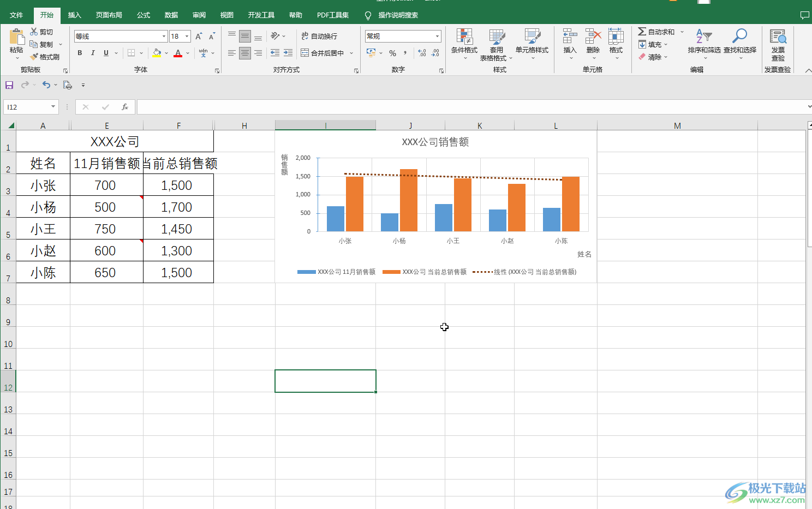This screenshot has height=509, width=812.
Task: Toggle Bold formatting
Action: [80, 53]
